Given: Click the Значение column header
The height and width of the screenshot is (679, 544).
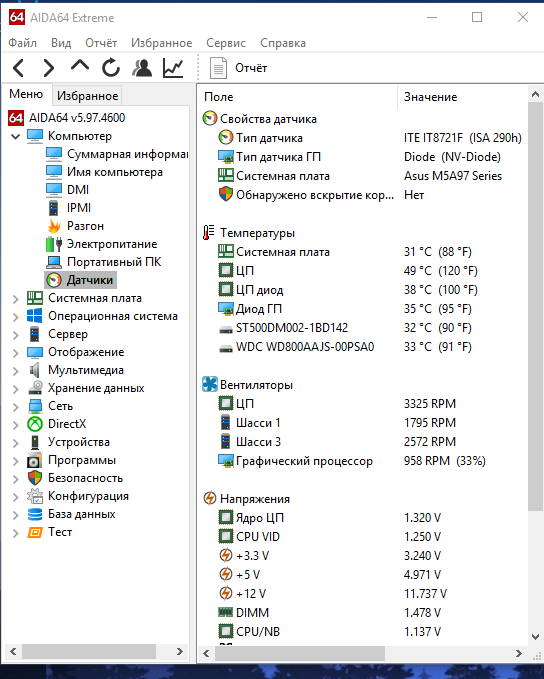Looking at the screenshot, I should [x=462, y=97].
